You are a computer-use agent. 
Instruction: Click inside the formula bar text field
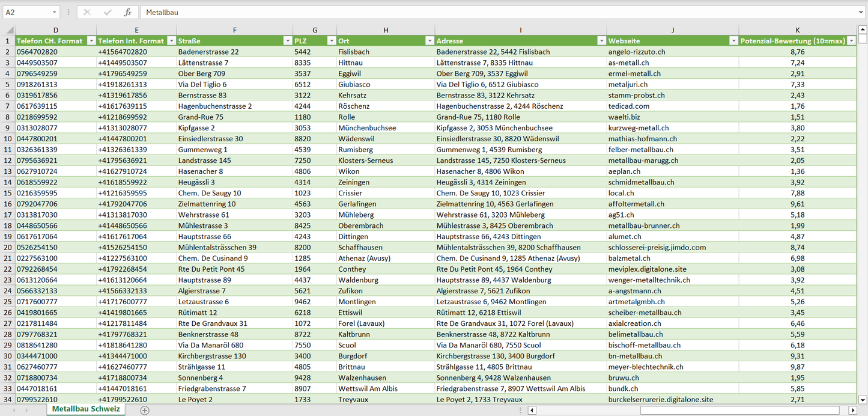point(481,12)
